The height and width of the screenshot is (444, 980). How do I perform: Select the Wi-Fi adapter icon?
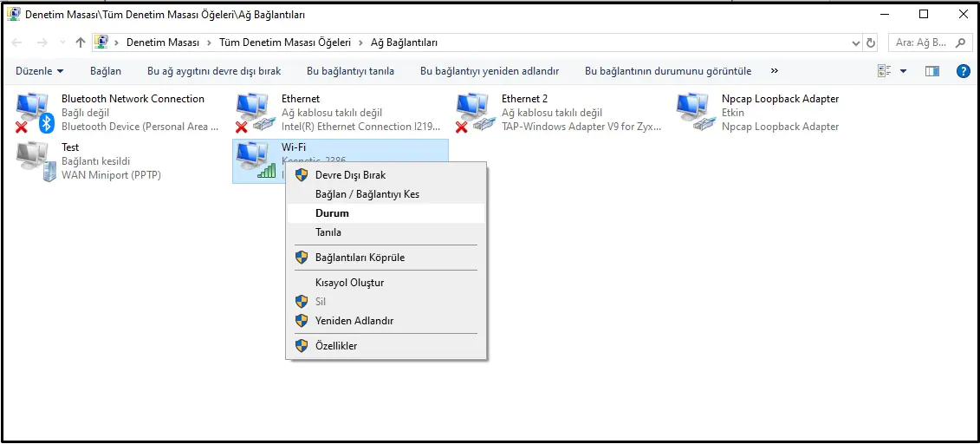tap(256, 160)
